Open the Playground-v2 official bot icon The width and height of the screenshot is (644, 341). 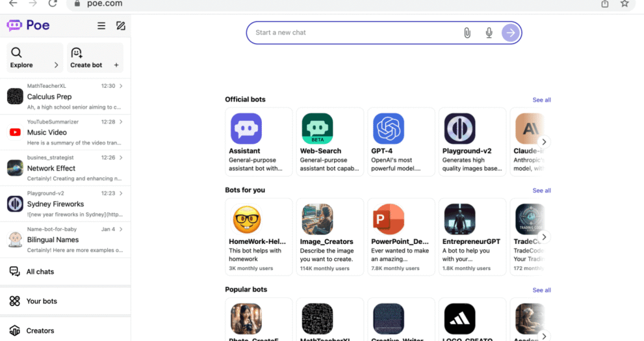coord(459,129)
